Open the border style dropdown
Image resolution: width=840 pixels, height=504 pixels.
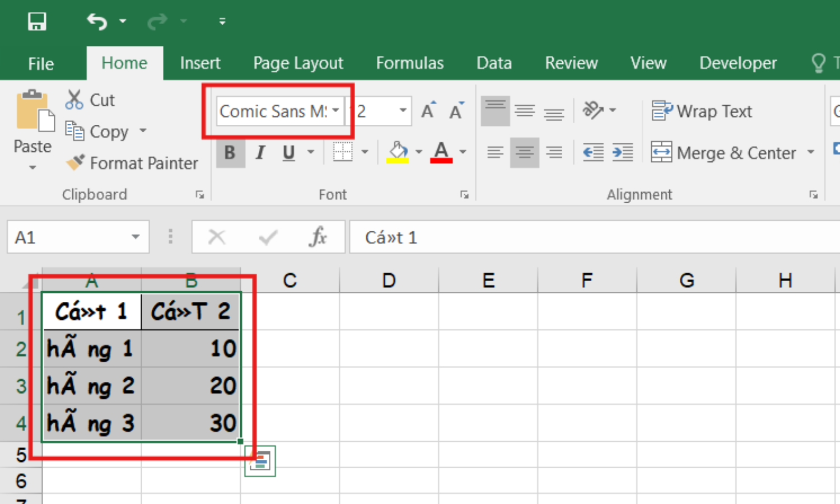pos(365,152)
